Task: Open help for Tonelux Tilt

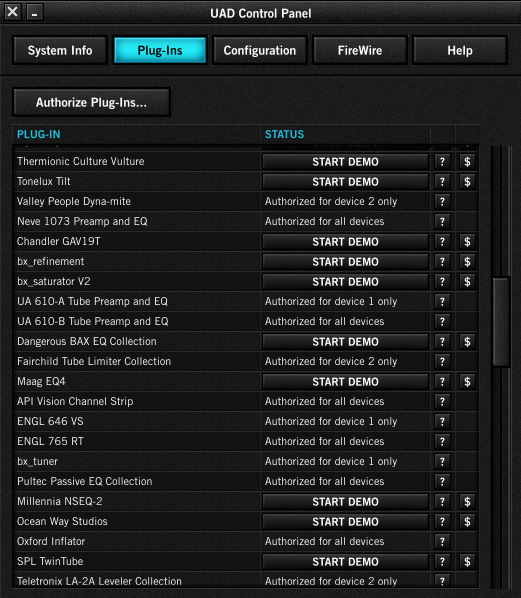Action: point(442,182)
